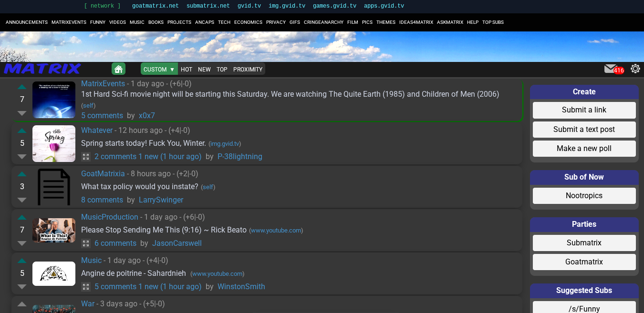Open the mail inbox envelope icon
The width and height of the screenshot is (644, 313).
tap(611, 69)
